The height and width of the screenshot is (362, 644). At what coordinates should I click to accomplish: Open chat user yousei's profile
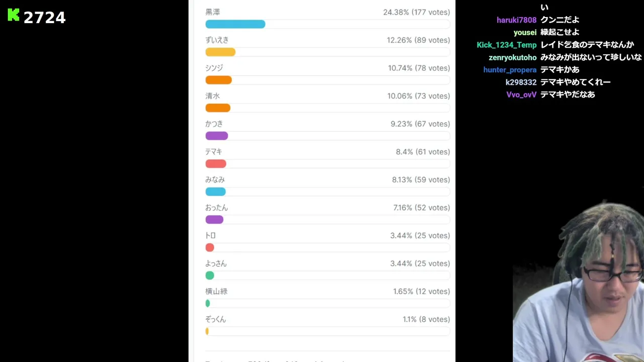[x=525, y=33]
